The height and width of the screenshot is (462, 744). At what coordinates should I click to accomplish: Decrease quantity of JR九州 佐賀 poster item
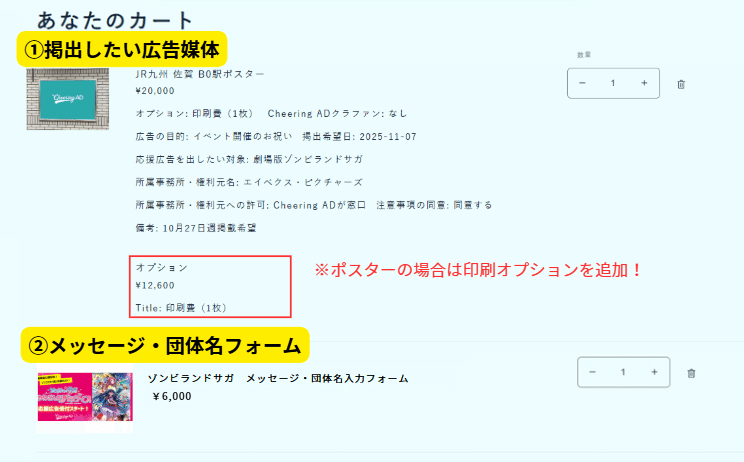582,83
